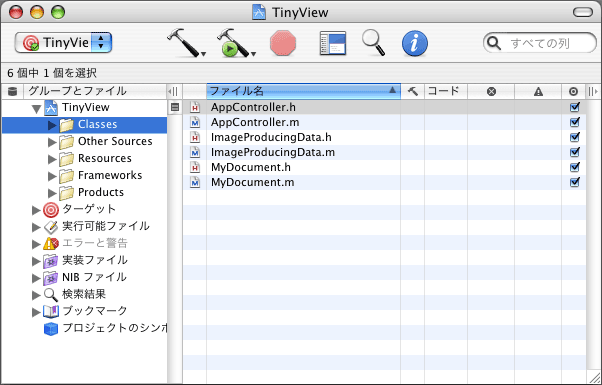Select the AppController.m file row
The width and height of the screenshot is (602, 385).
tap(384, 122)
